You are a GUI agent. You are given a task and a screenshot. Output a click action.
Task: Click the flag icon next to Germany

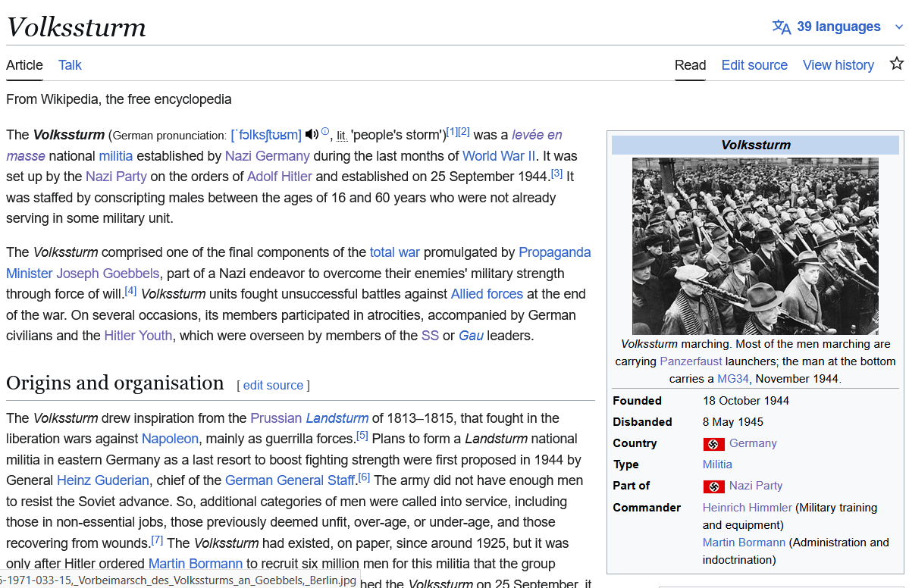point(713,444)
